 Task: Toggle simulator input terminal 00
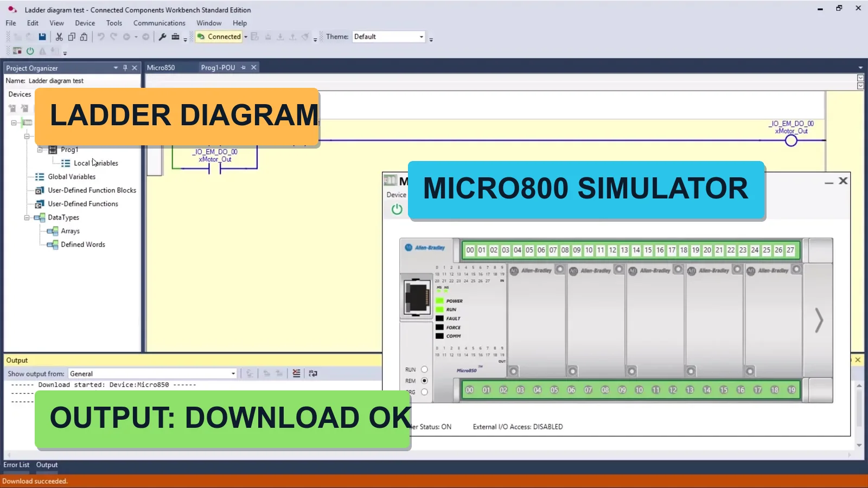click(x=470, y=251)
